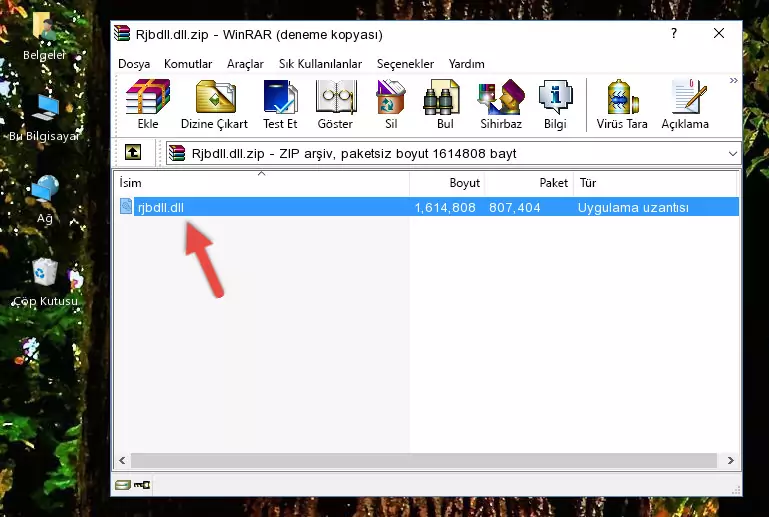Click the Ekle (Add) toolbar icon
The height and width of the screenshot is (517, 769).
click(148, 104)
